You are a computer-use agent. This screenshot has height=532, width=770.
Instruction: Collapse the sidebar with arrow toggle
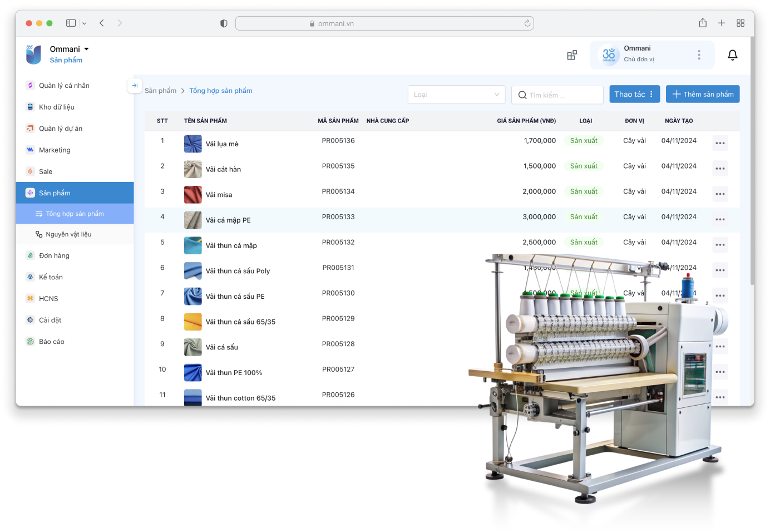click(x=135, y=86)
